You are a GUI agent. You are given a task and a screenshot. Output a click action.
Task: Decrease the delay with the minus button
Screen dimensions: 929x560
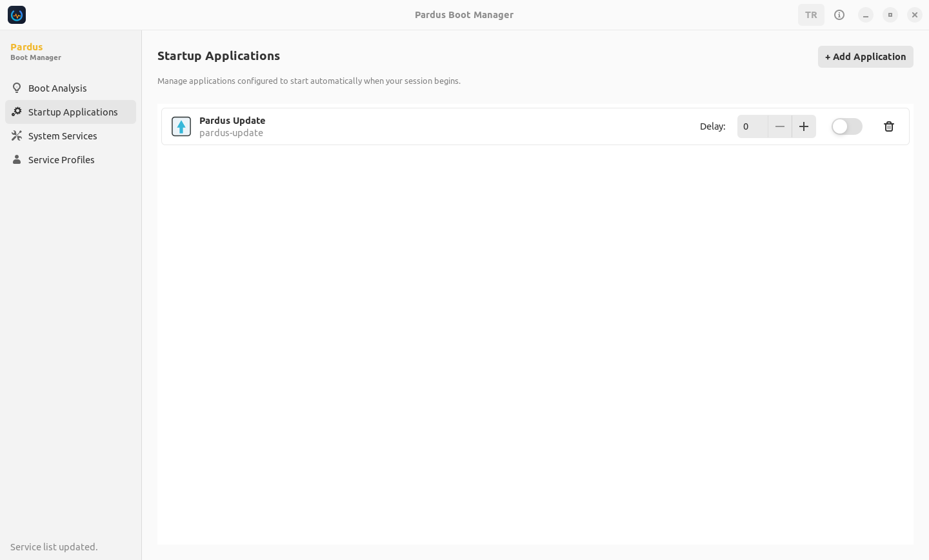click(x=780, y=126)
